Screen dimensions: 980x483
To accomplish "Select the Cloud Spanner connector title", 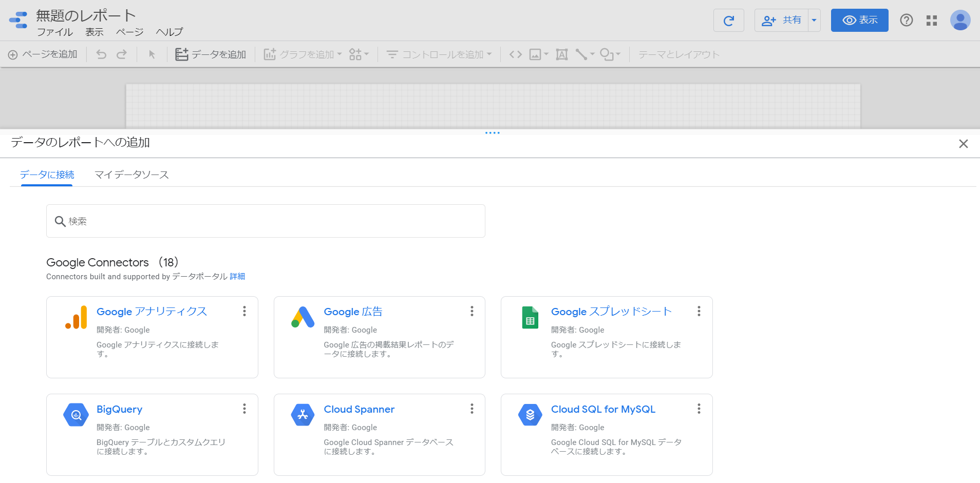I will [359, 409].
